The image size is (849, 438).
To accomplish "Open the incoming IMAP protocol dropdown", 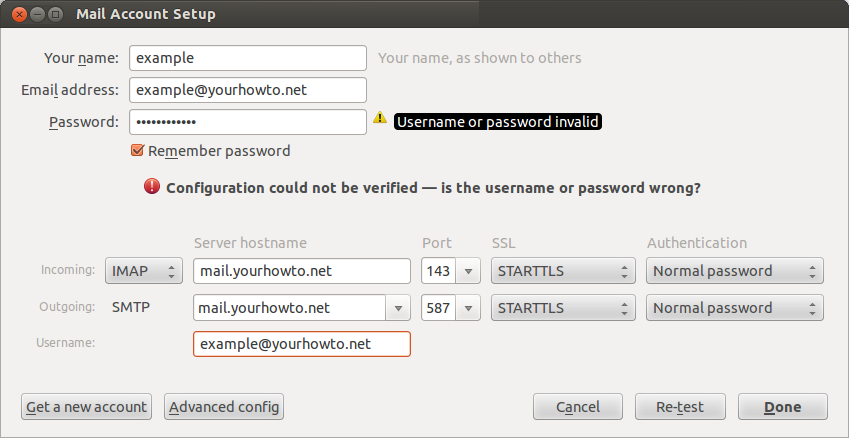I will point(144,271).
